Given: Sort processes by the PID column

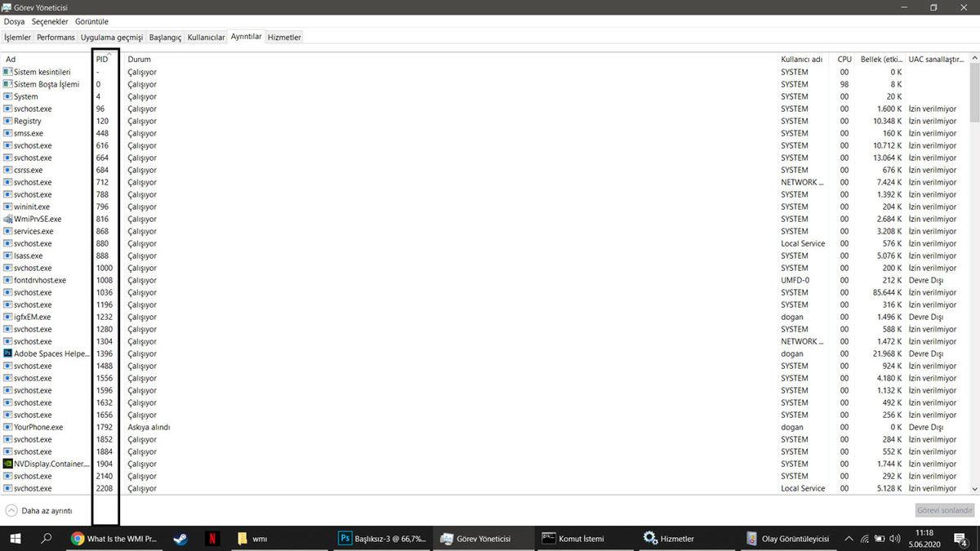Looking at the screenshot, I should click(102, 59).
